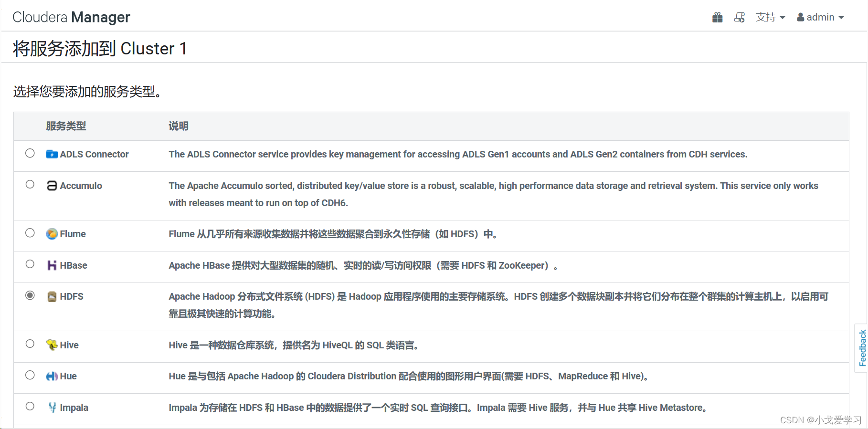This screenshot has width=868, height=429.
Task: Click the HDFS service name
Action: coord(72,296)
